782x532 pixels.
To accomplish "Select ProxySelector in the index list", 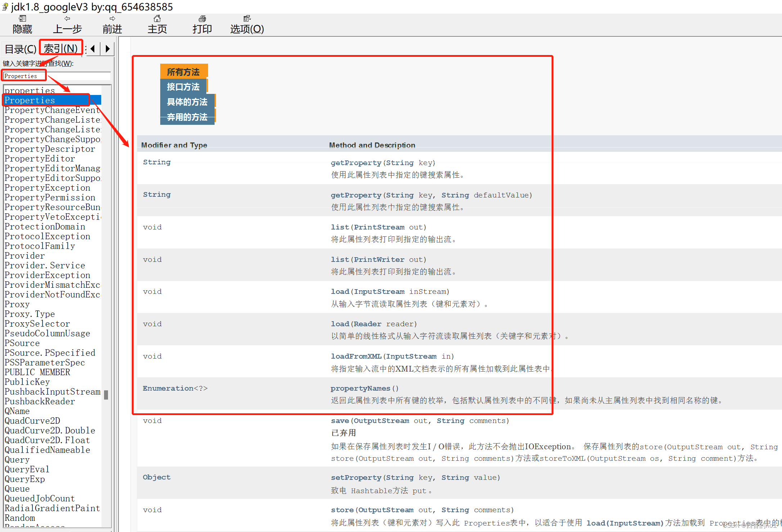I will tap(37, 323).
